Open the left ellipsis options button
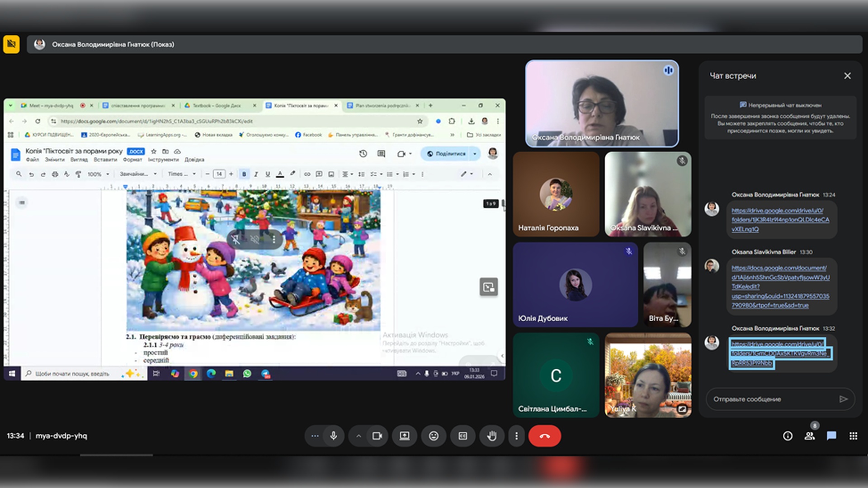The height and width of the screenshot is (488, 868). click(315, 436)
